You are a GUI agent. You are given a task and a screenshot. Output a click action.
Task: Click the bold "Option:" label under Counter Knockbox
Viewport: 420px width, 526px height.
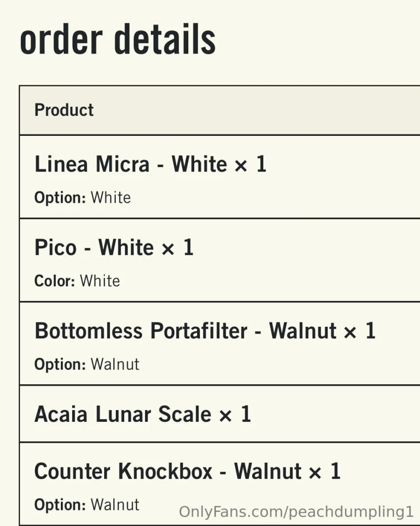click(60, 505)
